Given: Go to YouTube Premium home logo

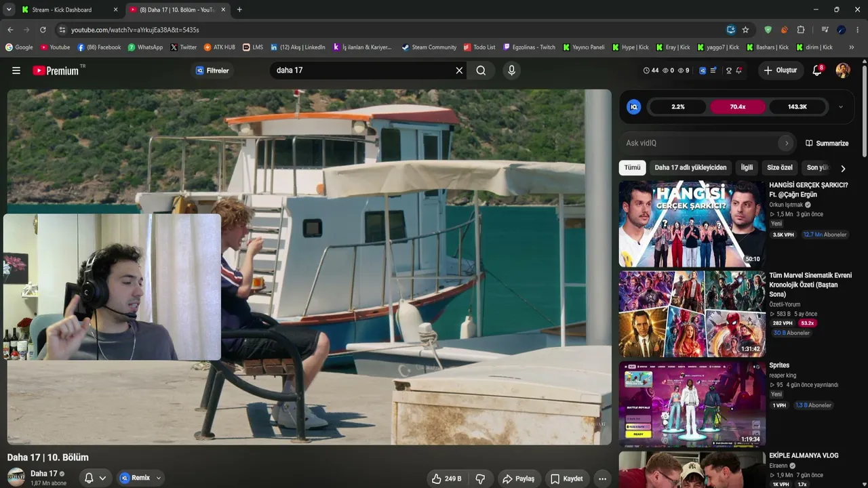Looking at the screenshot, I should point(56,70).
